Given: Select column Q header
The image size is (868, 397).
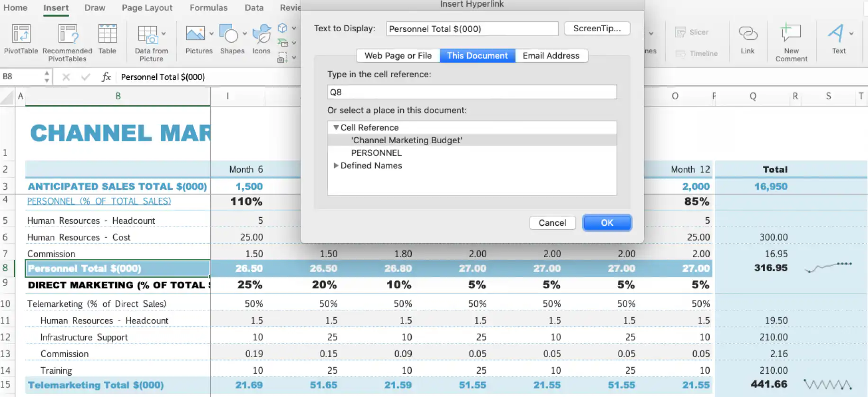Looking at the screenshot, I should point(753,96).
